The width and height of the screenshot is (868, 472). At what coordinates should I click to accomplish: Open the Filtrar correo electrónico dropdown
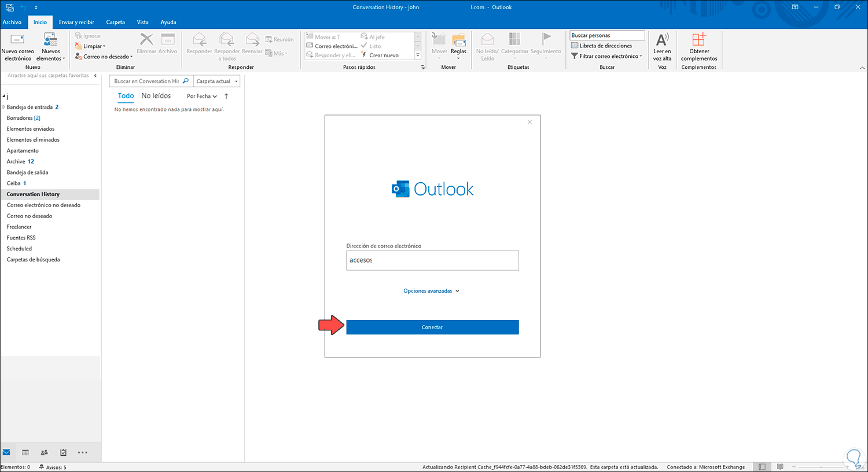pos(606,56)
